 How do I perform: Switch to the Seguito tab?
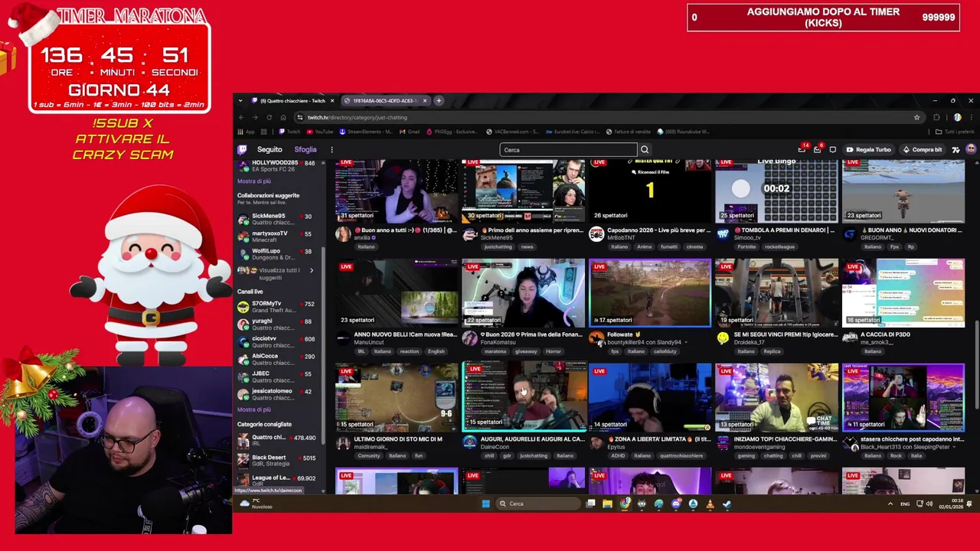(x=269, y=150)
